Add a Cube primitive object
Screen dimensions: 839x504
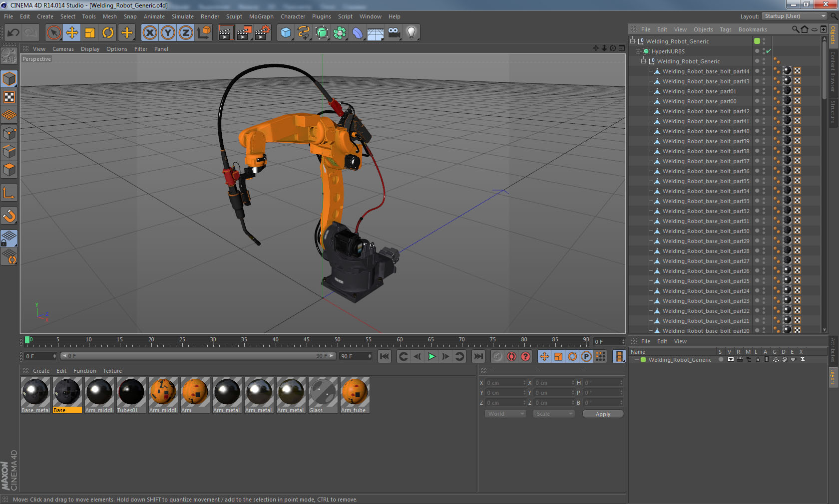click(x=286, y=33)
